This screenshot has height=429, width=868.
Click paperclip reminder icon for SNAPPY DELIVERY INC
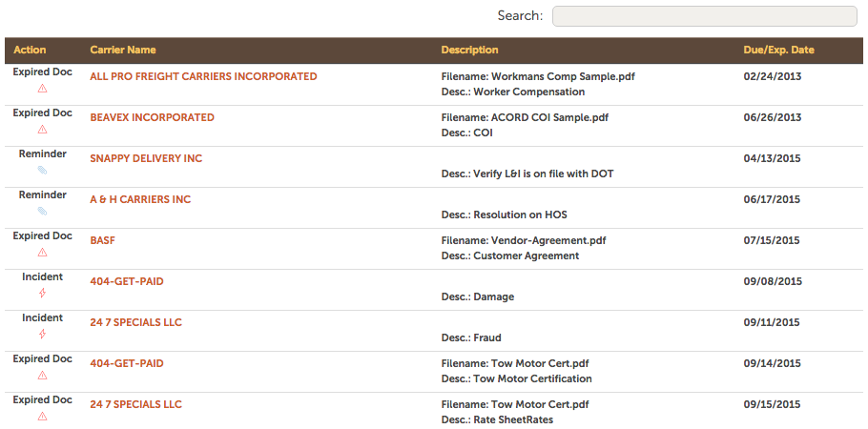click(x=42, y=171)
